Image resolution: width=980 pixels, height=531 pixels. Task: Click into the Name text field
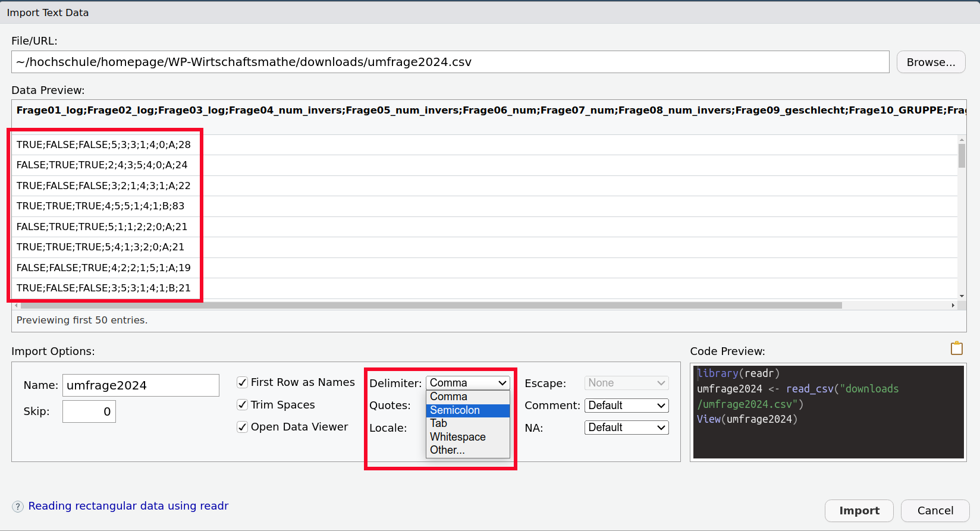(x=141, y=385)
